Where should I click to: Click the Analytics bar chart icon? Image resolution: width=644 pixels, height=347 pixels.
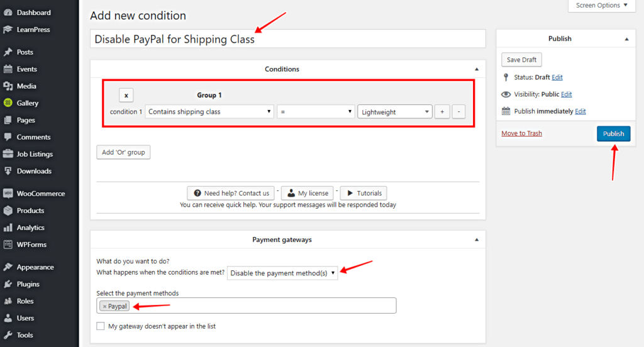click(x=8, y=228)
